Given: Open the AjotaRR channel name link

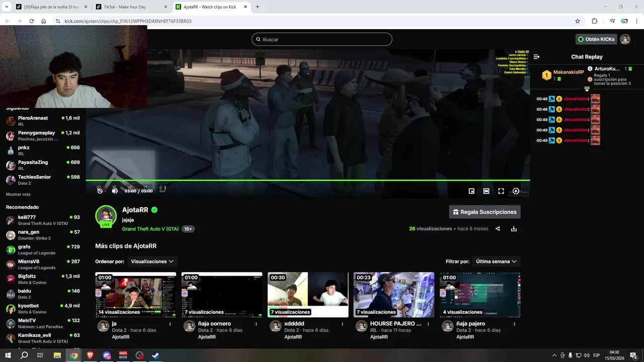Looking at the screenshot, I should (x=135, y=210).
